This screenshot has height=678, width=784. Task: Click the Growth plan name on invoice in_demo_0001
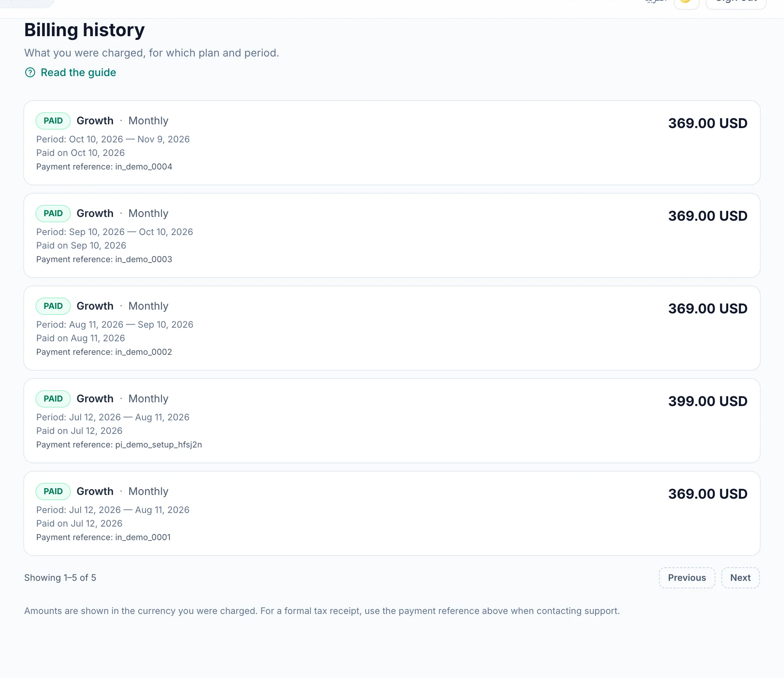click(95, 492)
